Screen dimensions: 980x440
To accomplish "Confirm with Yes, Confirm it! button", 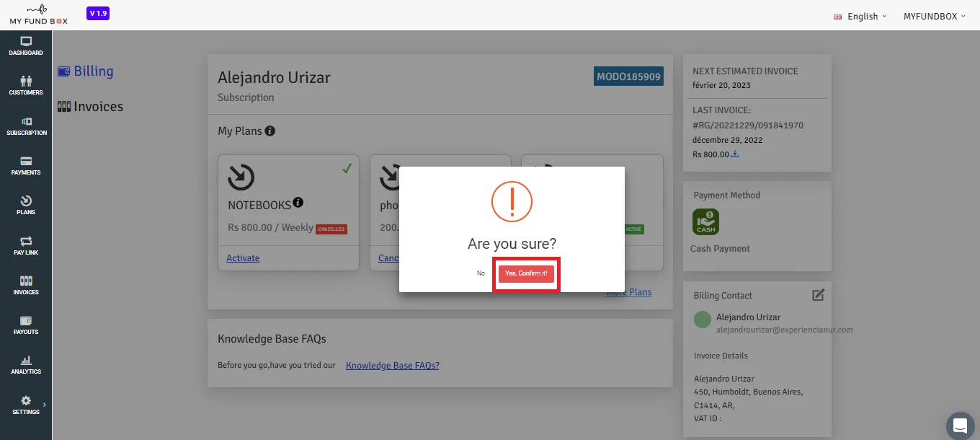I will 526,274.
